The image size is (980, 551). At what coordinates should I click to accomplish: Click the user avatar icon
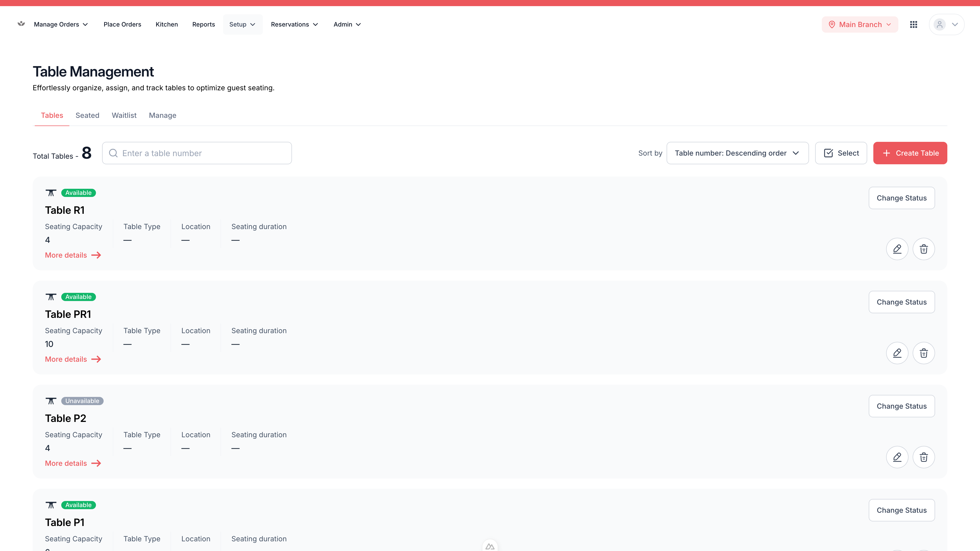(939, 24)
